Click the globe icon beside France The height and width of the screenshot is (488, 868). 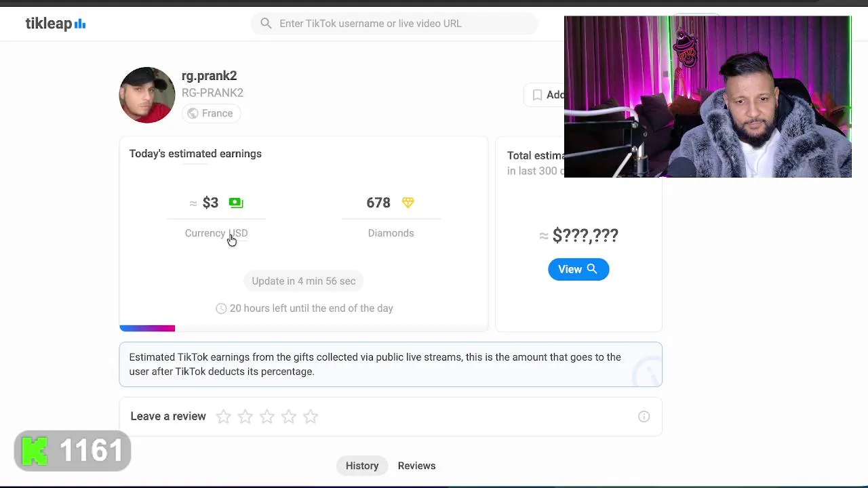click(x=193, y=113)
